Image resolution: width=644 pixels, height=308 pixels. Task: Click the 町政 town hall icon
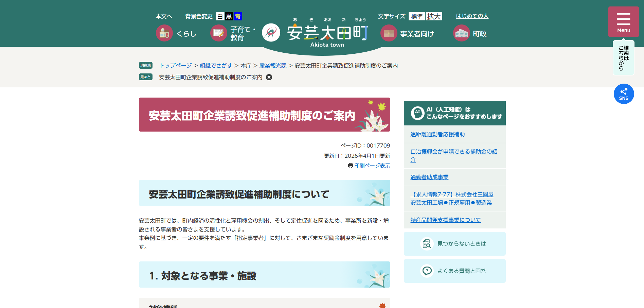point(462,33)
